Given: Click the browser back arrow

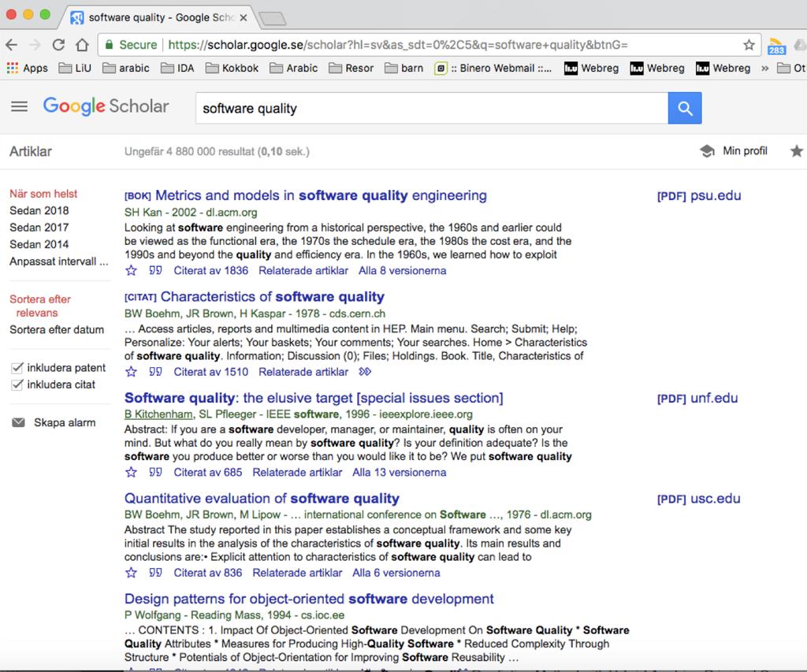Looking at the screenshot, I should 11,45.
